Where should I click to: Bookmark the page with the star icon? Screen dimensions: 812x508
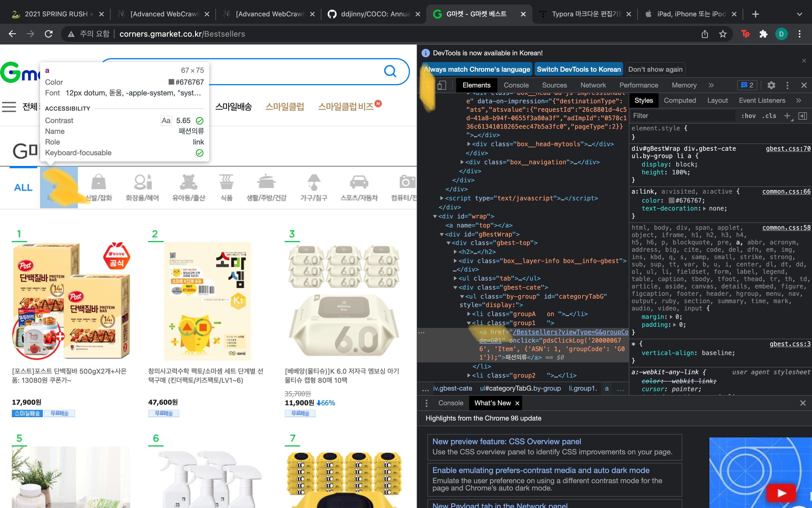pyautogui.click(x=723, y=34)
